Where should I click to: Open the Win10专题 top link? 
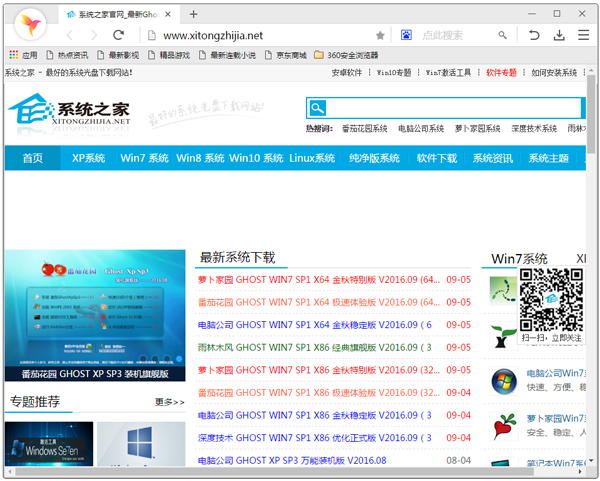tap(394, 73)
